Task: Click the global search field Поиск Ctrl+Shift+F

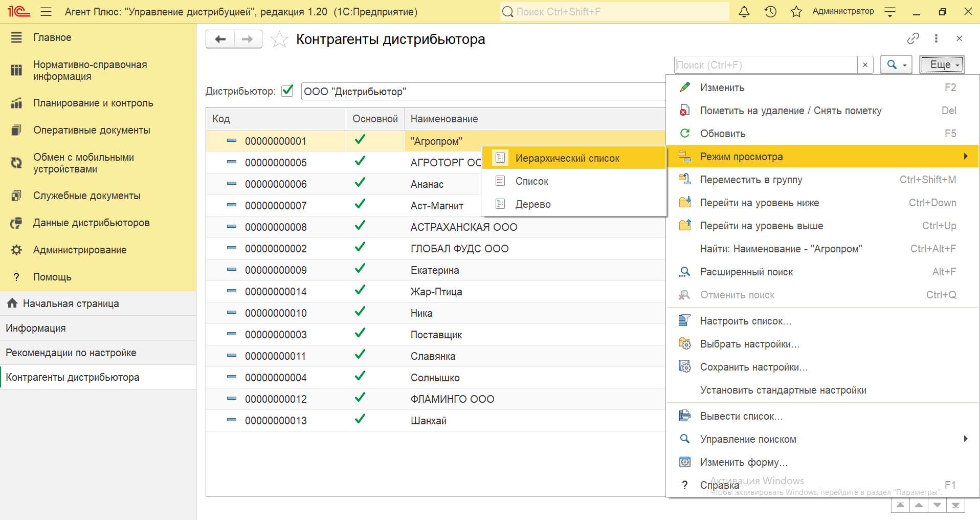Action: point(614,11)
